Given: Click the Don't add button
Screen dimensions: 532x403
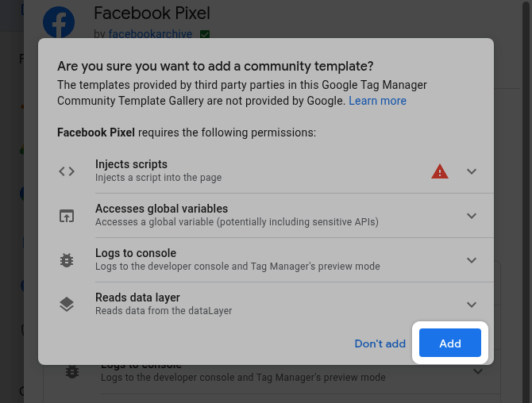Looking at the screenshot, I should point(380,344).
